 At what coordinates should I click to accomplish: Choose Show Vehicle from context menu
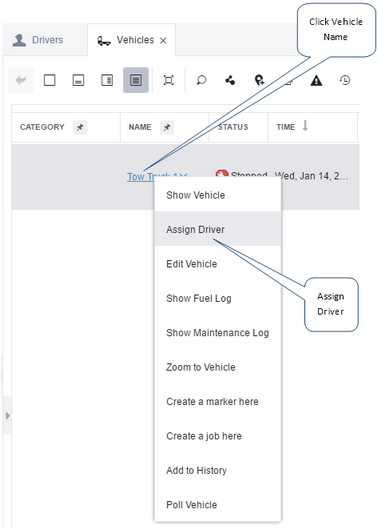pyautogui.click(x=218, y=195)
